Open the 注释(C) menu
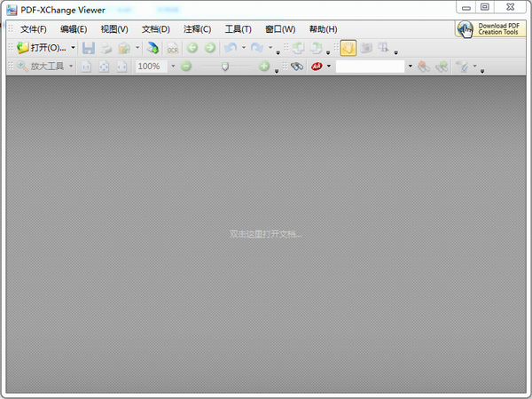 [197, 29]
